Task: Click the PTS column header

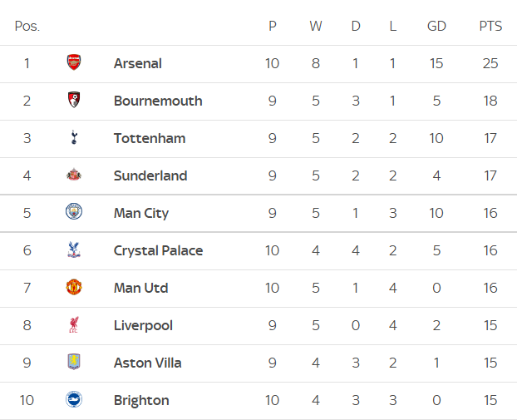Action: 490,26
